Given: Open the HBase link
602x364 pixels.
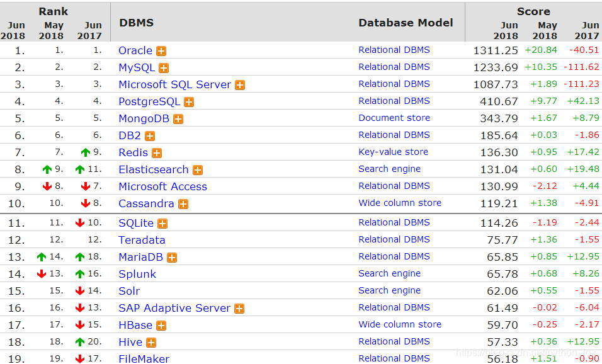Looking at the screenshot, I should pyautogui.click(x=135, y=325).
